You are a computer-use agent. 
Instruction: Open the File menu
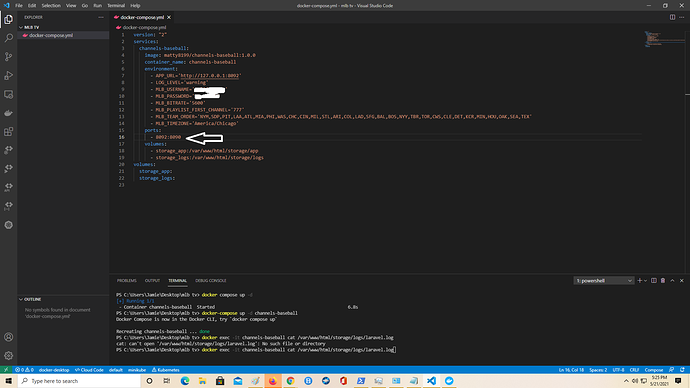(x=18, y=6)
